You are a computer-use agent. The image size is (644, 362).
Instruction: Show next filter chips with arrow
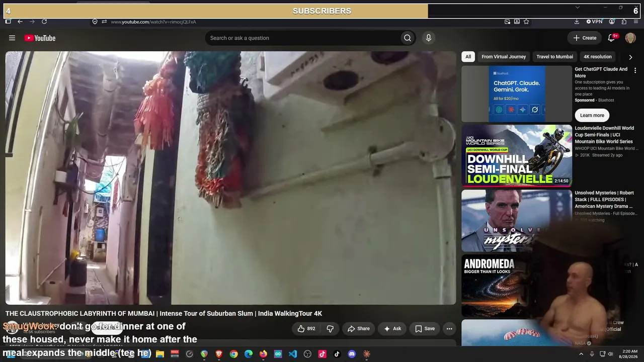coord(630,57)
